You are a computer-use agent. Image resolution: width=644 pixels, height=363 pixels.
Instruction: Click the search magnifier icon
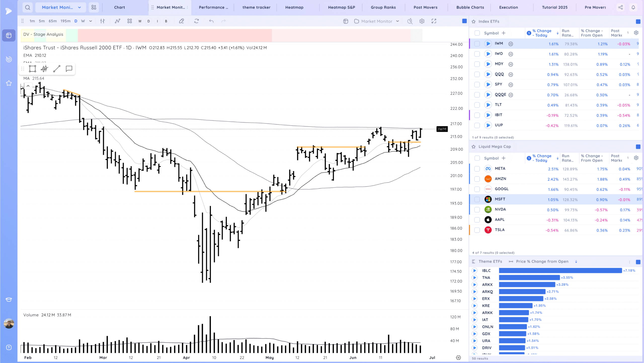pyautogui.click(x=28, y=7)
